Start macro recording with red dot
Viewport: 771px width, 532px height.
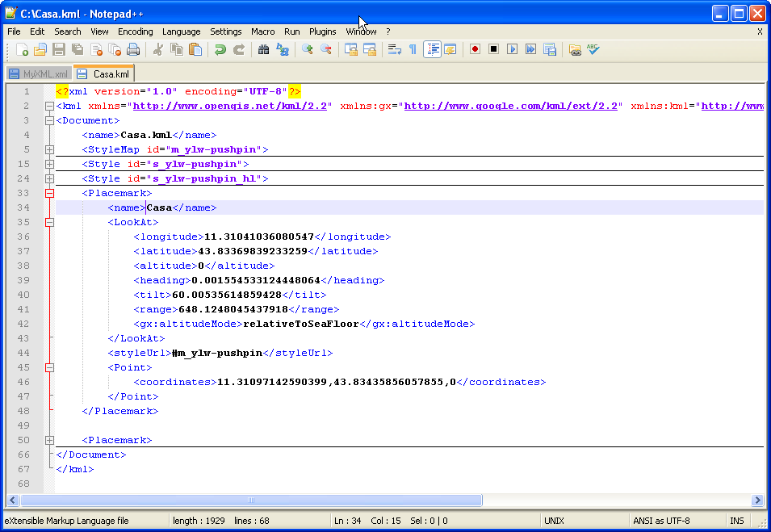[475, 49]
